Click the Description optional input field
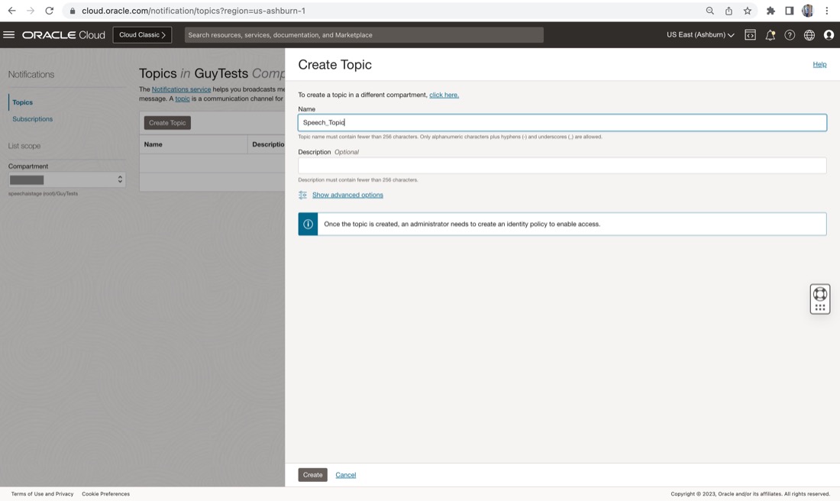840x504 pixels. click(562, 166)
